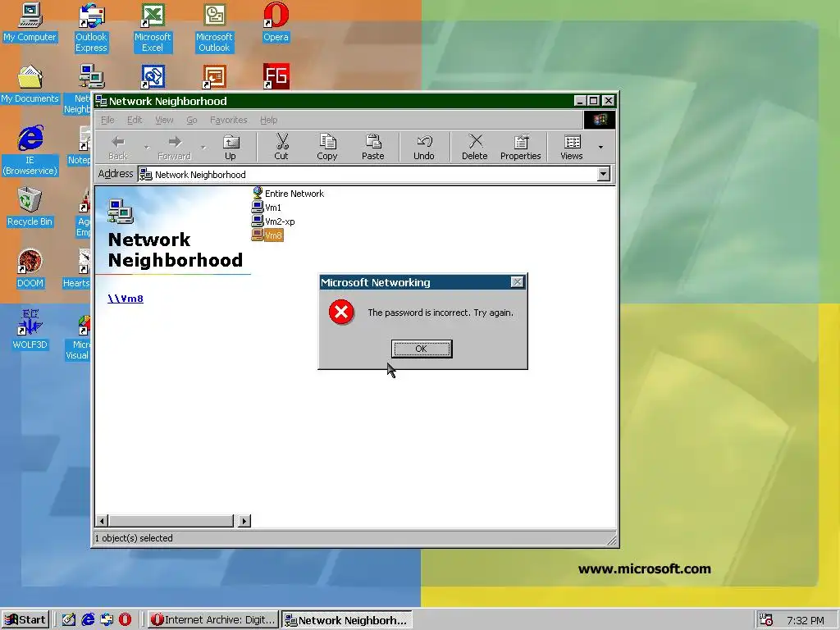
Task: Open the Favorites menu
Action: pos(229,120)
